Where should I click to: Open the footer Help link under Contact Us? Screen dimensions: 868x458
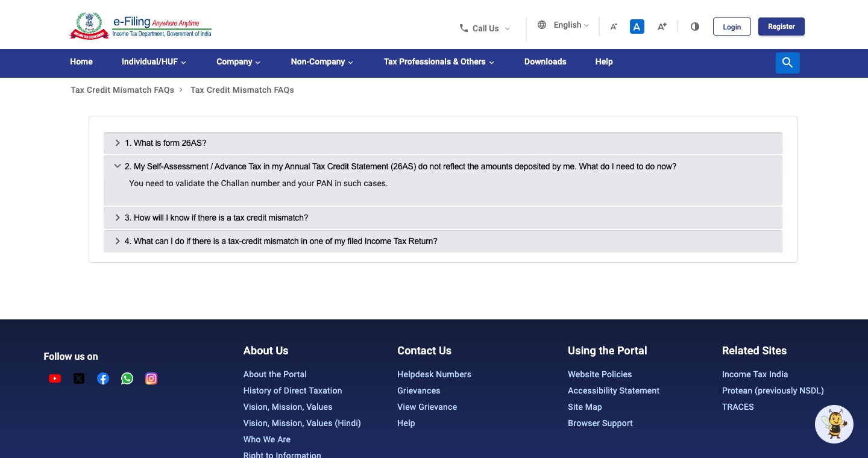406,423
